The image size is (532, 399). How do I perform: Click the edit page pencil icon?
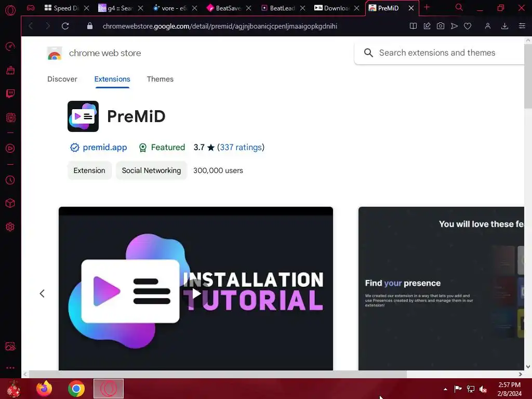pos(427,26)
